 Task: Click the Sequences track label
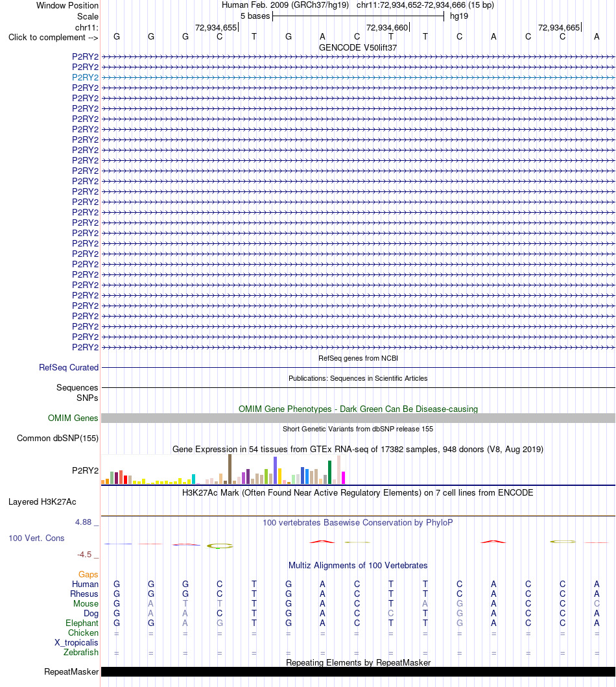(x=78, y=388)
